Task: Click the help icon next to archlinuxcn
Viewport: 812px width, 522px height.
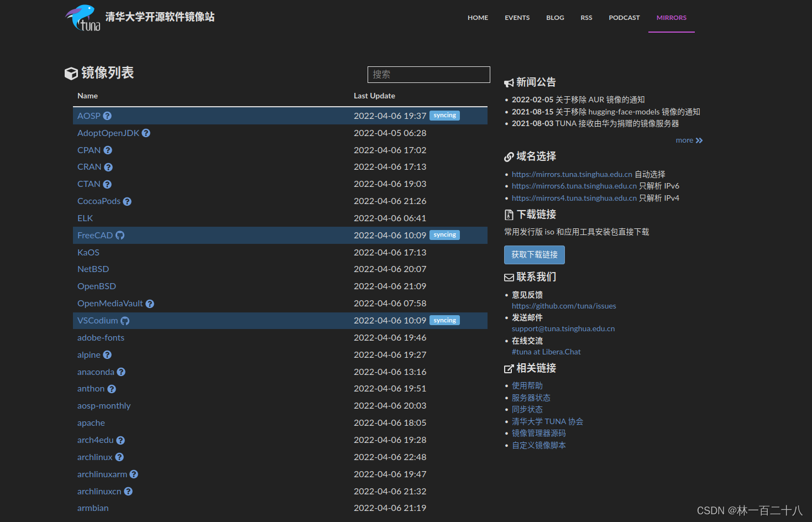Action: (128, 492)
